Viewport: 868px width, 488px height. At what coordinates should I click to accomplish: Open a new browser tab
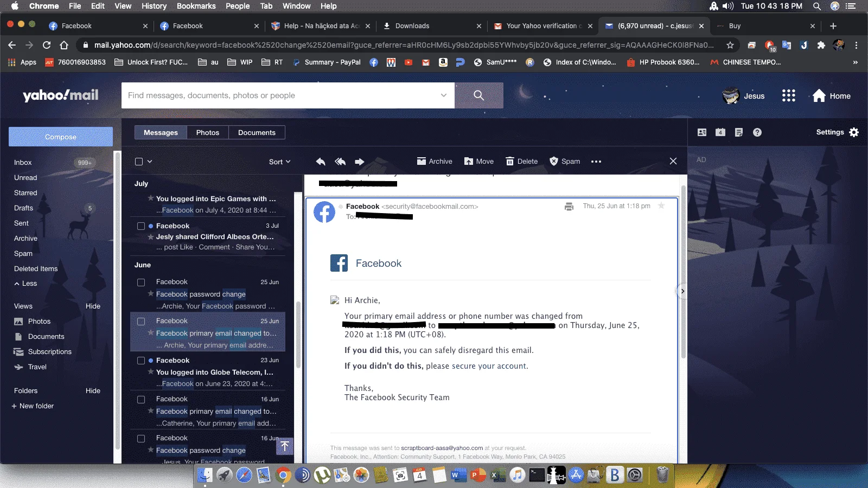833,25
